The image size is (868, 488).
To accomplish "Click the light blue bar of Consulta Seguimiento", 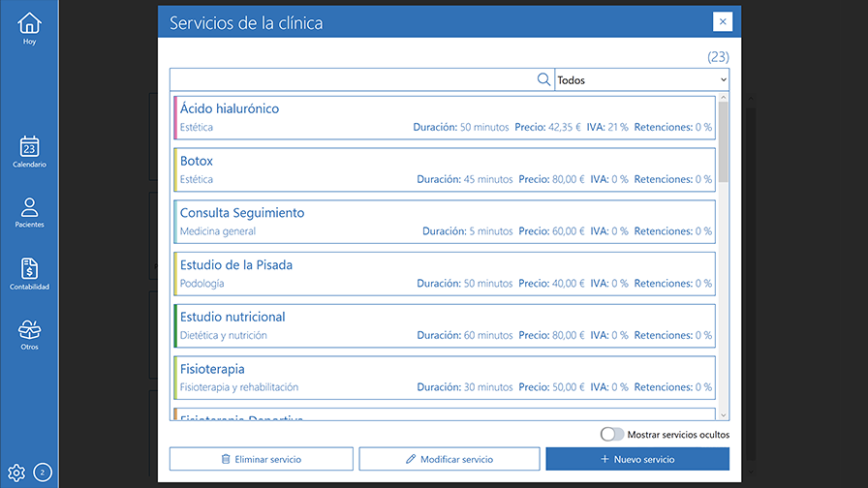I will [175, 222].
